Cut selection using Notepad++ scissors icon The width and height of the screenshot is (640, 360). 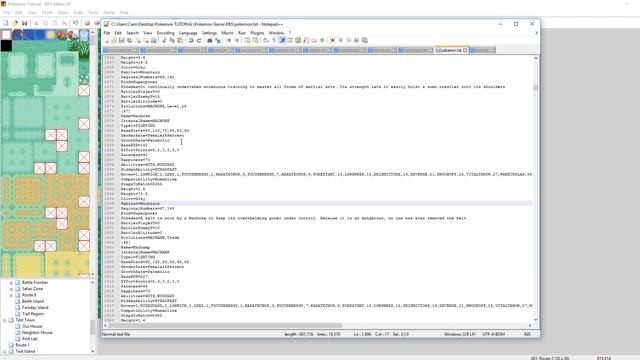point(164,40)
